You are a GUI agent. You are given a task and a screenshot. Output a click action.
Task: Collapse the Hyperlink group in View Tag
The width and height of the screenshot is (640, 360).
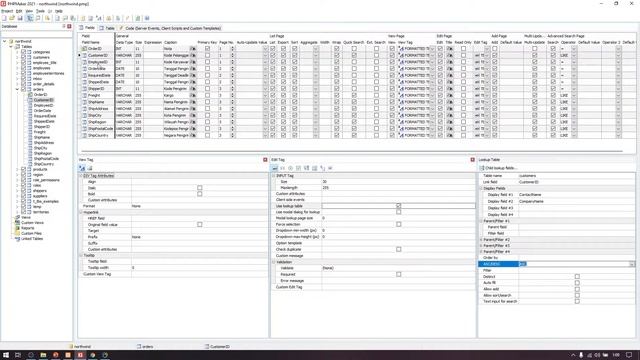tap(81, 212)
